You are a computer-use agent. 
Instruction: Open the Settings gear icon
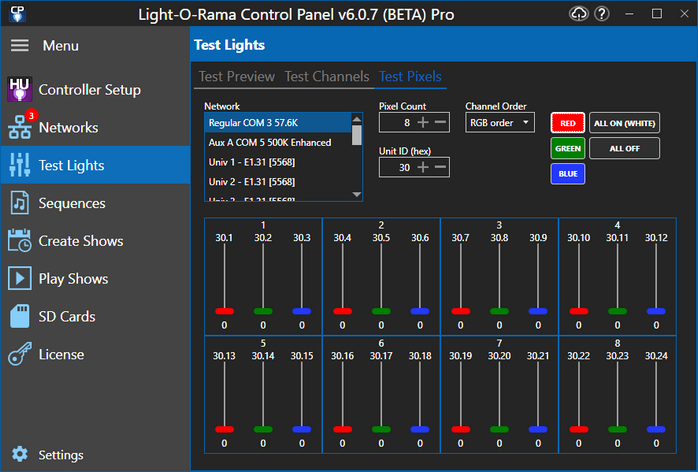[x=20, y=454]
